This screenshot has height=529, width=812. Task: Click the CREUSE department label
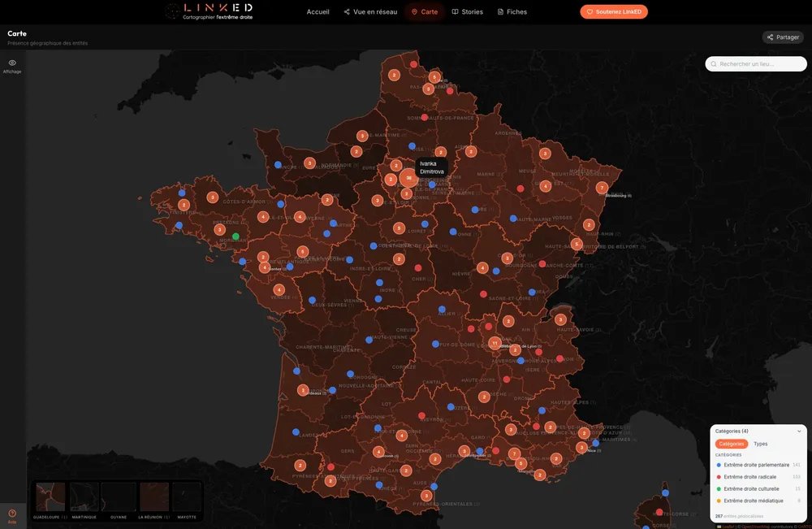[x=405, y=330]
